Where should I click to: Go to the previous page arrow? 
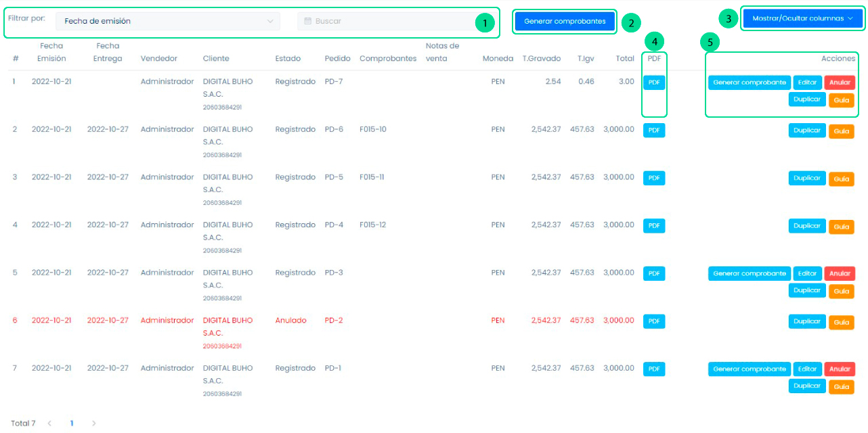coord(49,424)
